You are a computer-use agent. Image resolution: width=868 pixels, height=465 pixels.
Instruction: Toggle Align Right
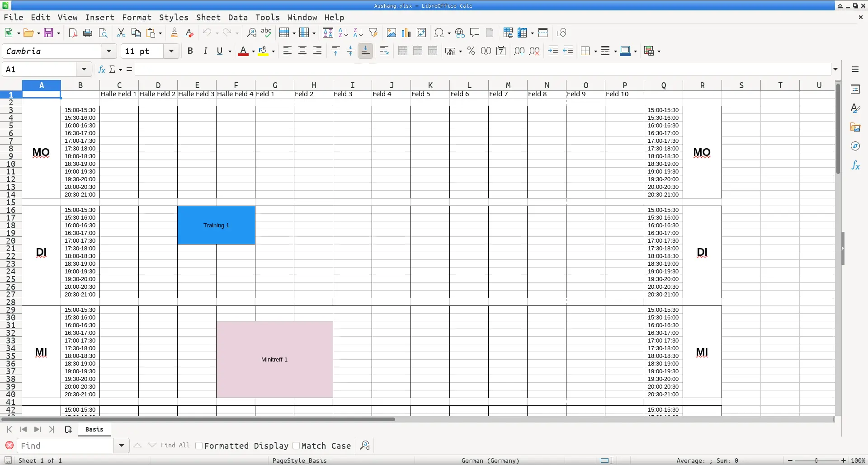pyautogui.click(x=317, y=51)
